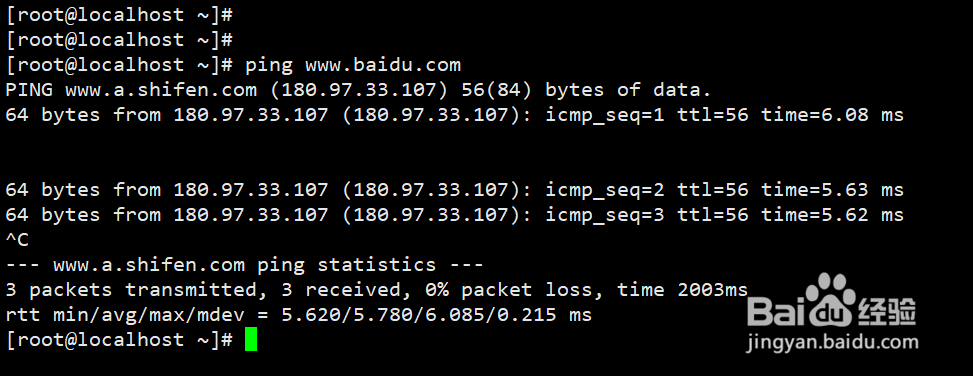Click the second root@localhost prompt line

coord(119,40)
